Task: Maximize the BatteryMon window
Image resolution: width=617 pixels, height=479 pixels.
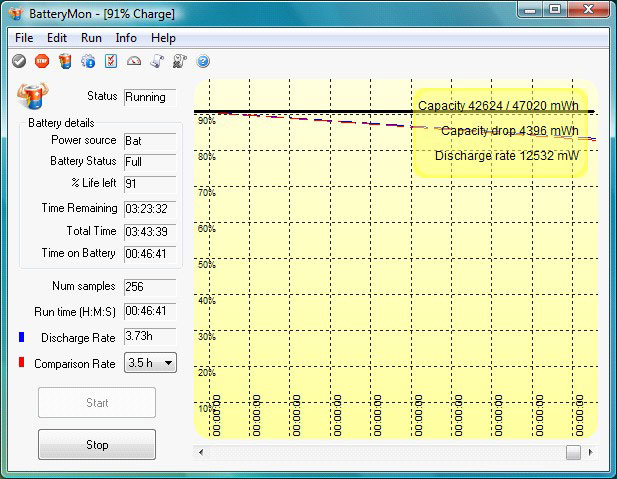Action: click(x=555, y=9)
